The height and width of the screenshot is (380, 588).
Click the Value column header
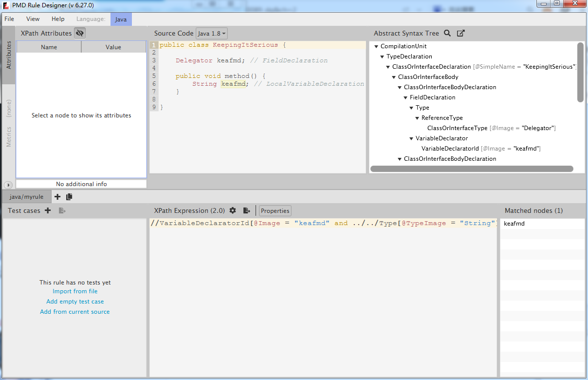[113, 47]
